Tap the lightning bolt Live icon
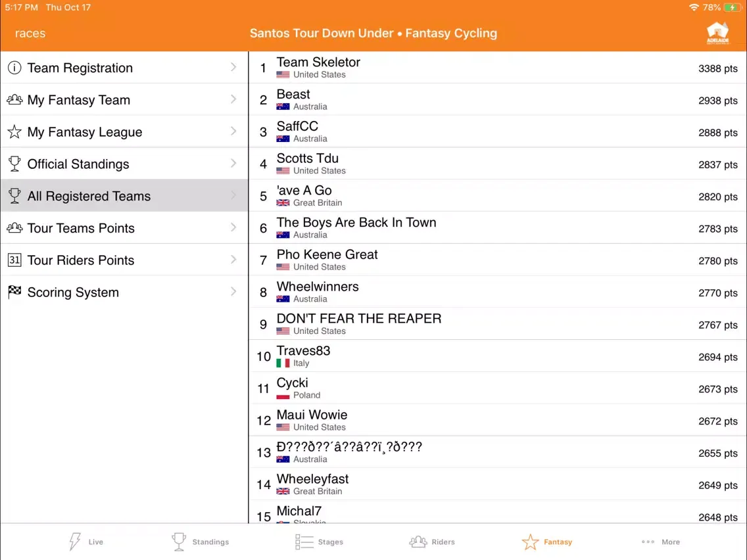 75,542
